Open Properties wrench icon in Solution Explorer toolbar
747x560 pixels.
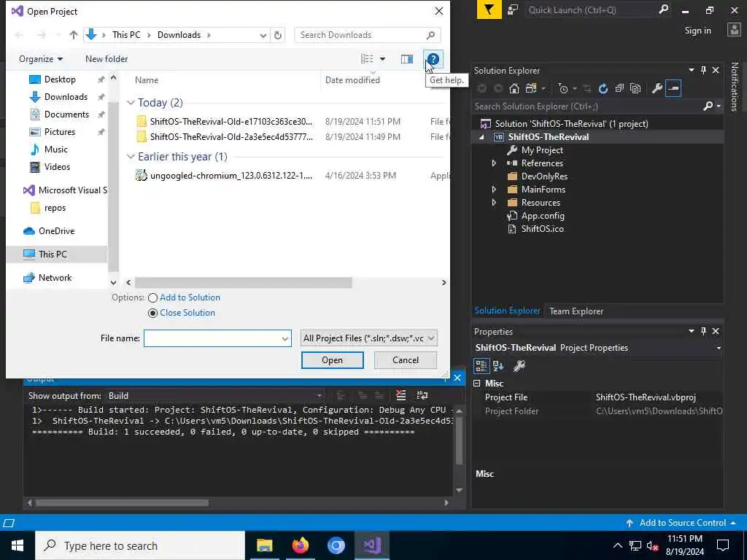click(657, 88)
